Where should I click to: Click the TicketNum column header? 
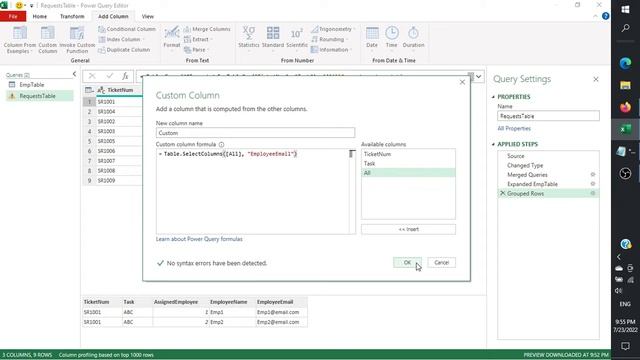(x=119, y=90)
